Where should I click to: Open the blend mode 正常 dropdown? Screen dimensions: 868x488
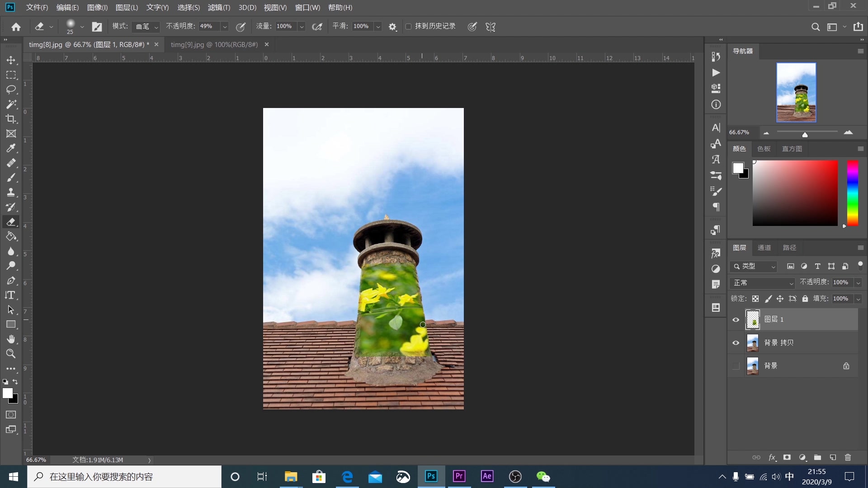763,283
